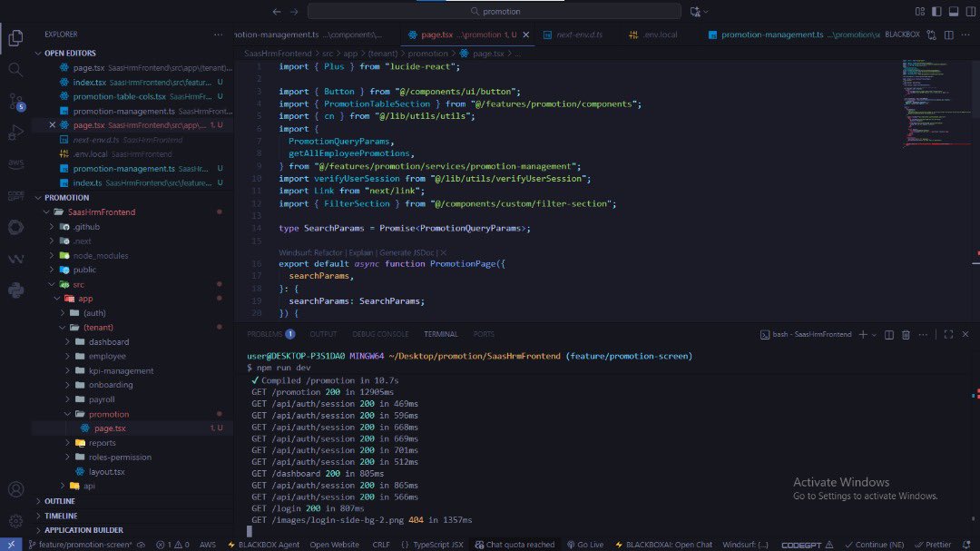Click the editor minimap preview
Viewport: 980px width, 551px height.
936,103
